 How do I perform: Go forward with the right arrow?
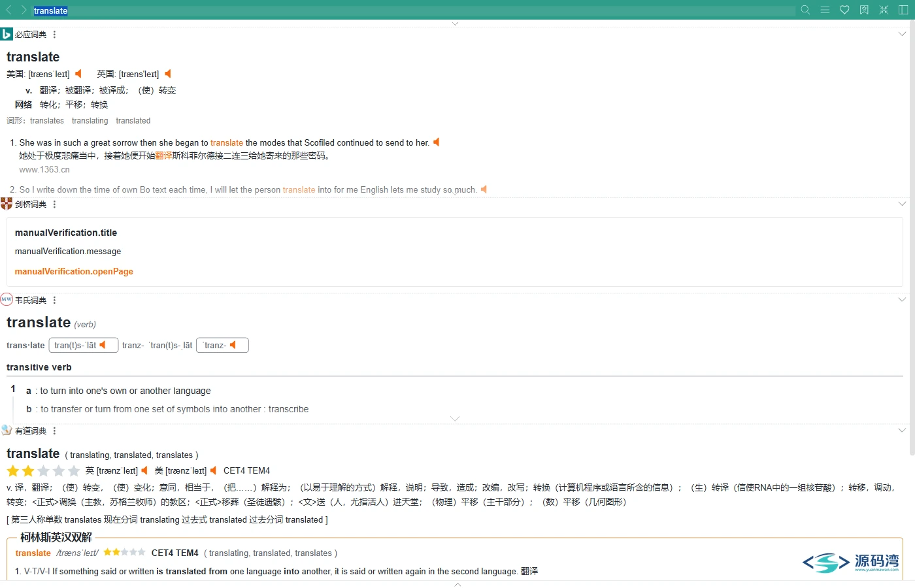(24, 10)
